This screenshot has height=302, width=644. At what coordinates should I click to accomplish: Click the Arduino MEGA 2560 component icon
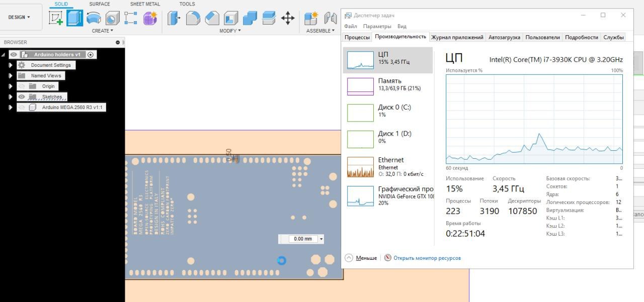tap(33, 107)
